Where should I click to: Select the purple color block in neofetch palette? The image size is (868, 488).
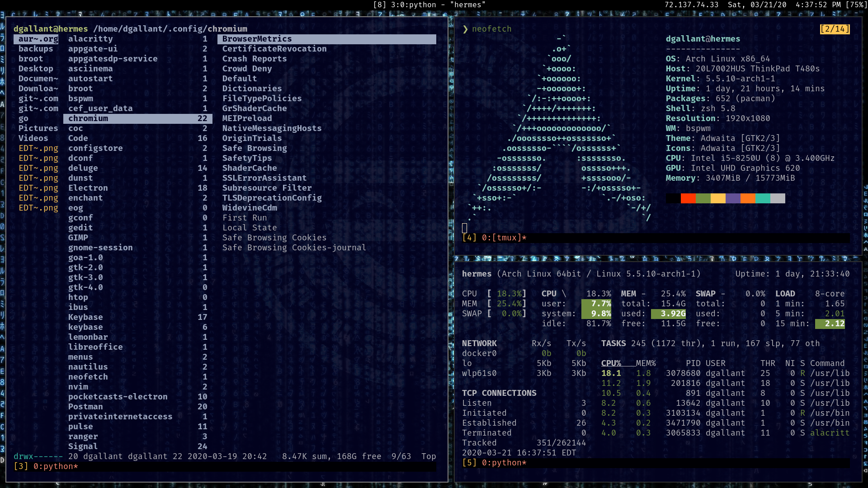733,198
